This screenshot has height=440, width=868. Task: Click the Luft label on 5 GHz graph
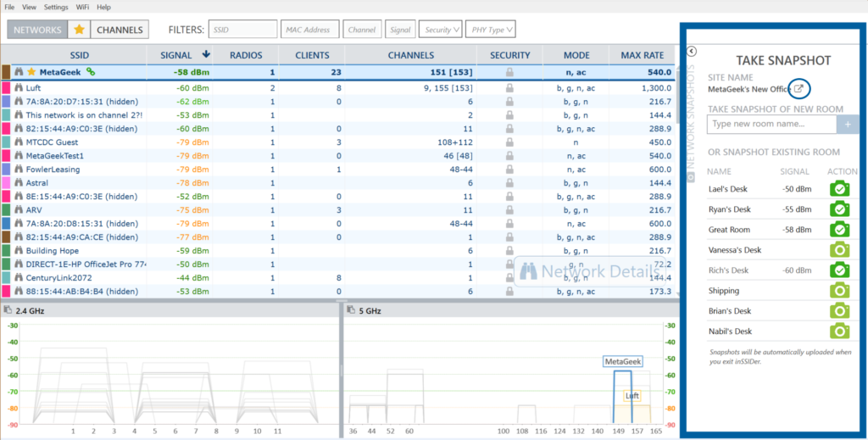[x=632, y=396]
